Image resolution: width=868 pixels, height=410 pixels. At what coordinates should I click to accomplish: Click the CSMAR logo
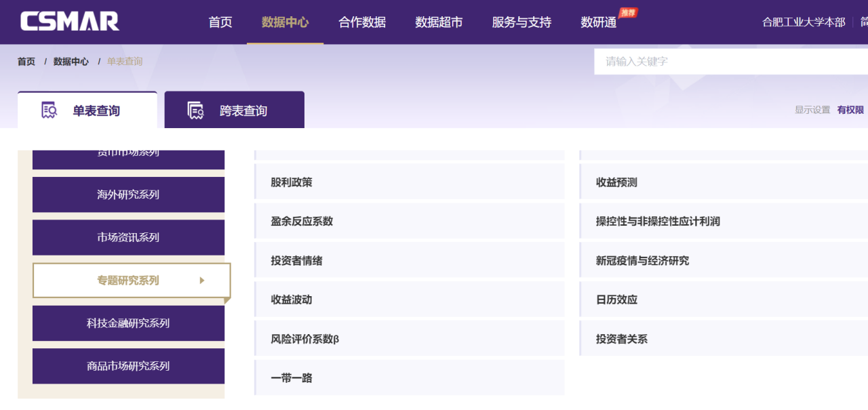point(70,22)
